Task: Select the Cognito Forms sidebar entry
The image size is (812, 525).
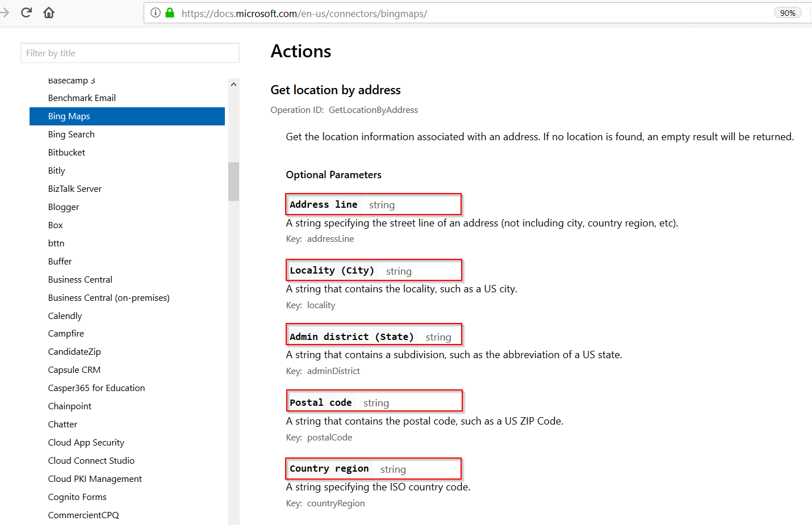Action: click(x=77, y=497)
